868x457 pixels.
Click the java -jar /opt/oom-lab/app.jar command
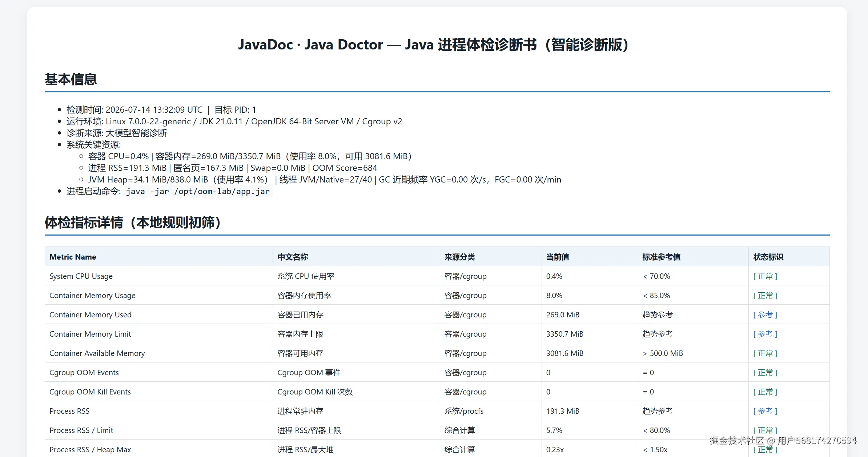pos(198,191)
